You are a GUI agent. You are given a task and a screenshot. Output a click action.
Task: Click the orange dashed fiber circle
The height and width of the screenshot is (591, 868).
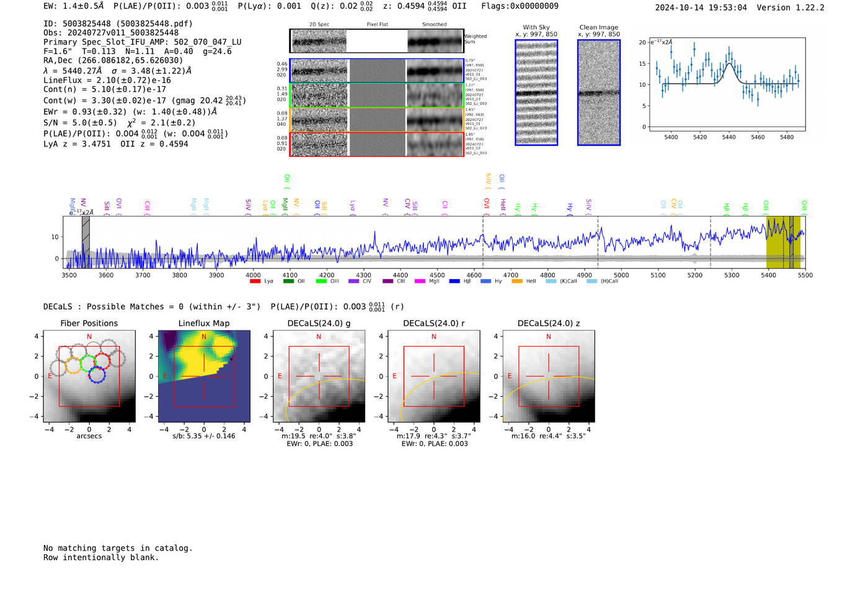(73, 365)
